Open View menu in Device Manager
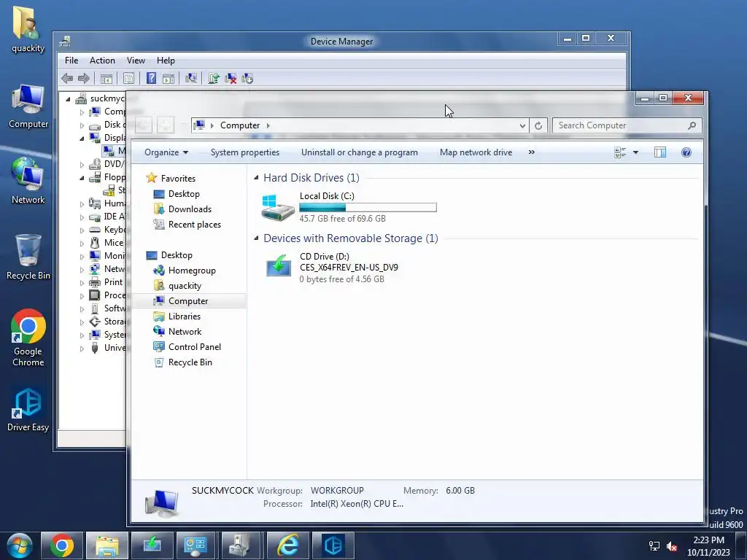This screenshot has height=560, width=747. click(136, 61)
